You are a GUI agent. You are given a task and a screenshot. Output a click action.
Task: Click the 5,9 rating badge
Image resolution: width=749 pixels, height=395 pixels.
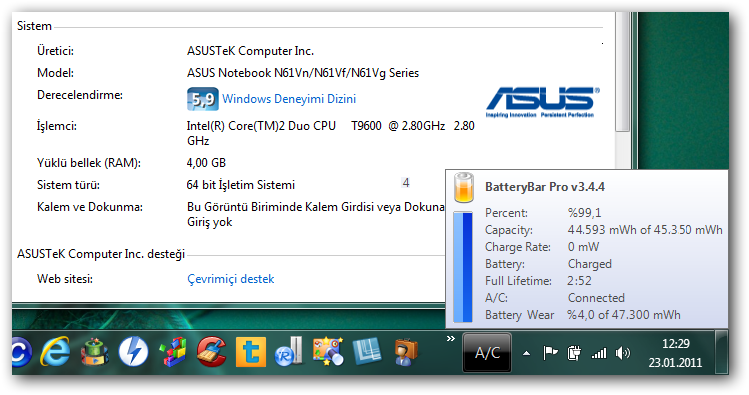[x=203, y=99]
